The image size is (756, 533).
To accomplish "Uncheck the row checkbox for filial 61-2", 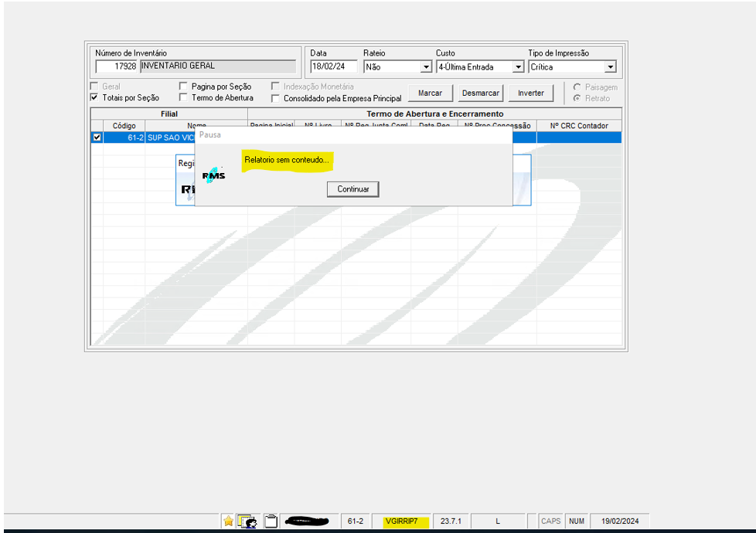I will (x=97, y=137).
